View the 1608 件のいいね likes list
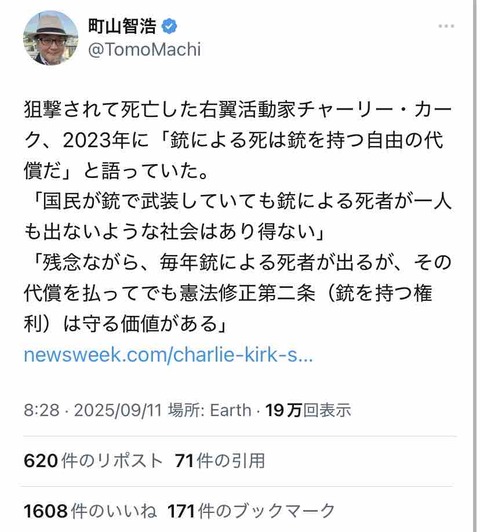This screenshot has width=480, height=532. [90, 511]
